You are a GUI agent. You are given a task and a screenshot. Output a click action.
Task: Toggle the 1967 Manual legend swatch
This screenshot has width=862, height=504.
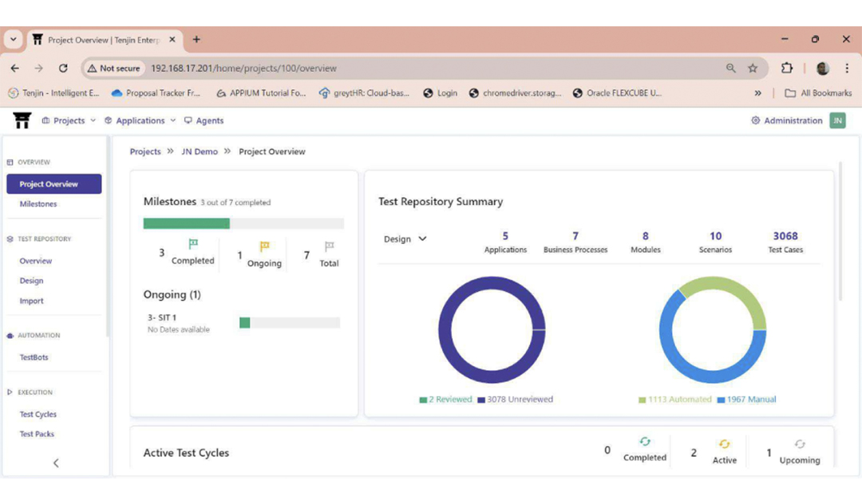[721, 400]
